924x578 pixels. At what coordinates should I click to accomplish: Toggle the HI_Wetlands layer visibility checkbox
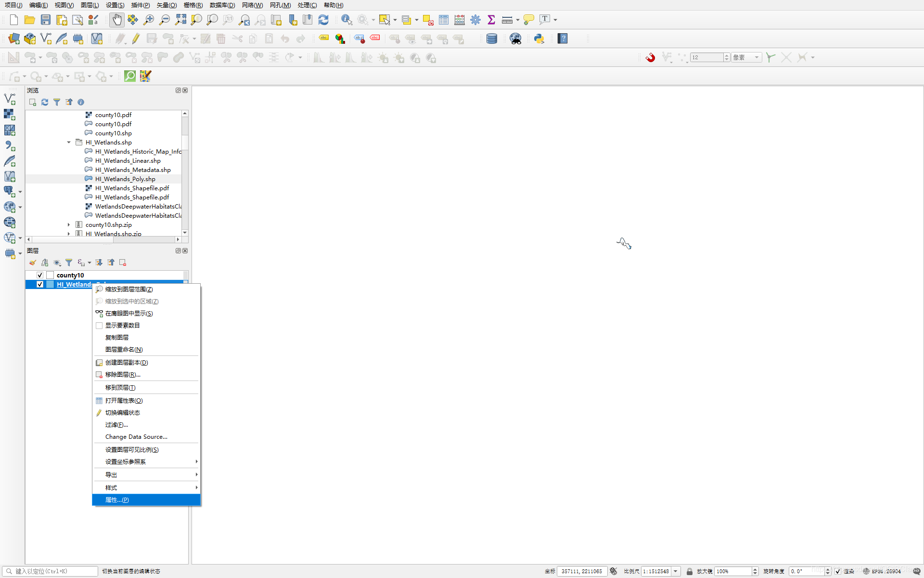click(40, 284)
